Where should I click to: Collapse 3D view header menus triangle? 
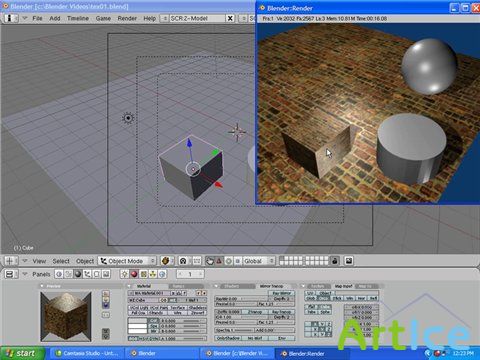point(25,261)
